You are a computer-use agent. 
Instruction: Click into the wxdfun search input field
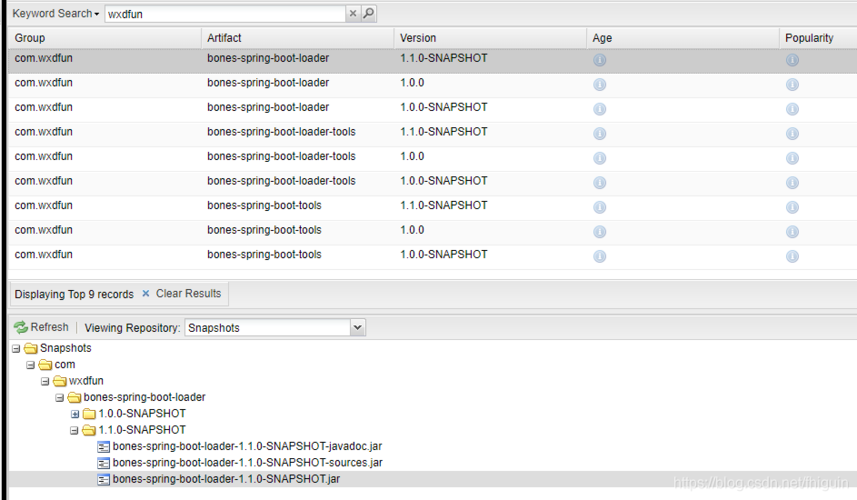pos(225,14)
